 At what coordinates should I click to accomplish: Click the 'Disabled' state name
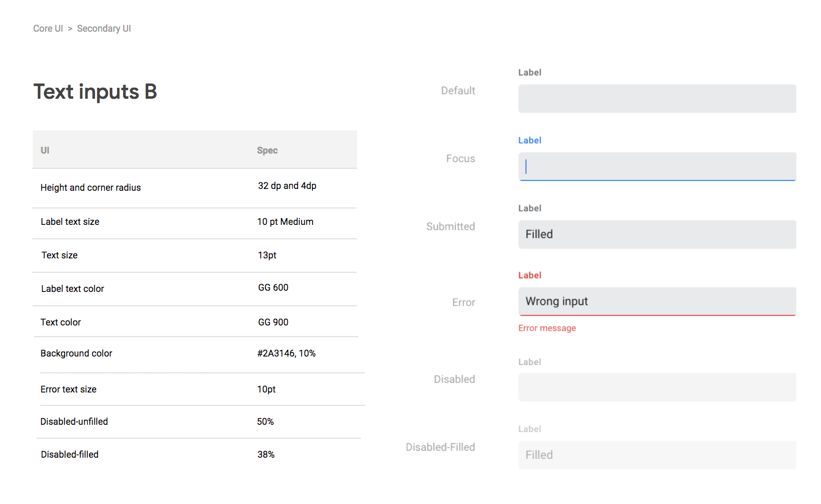click(x=455, y=380)
